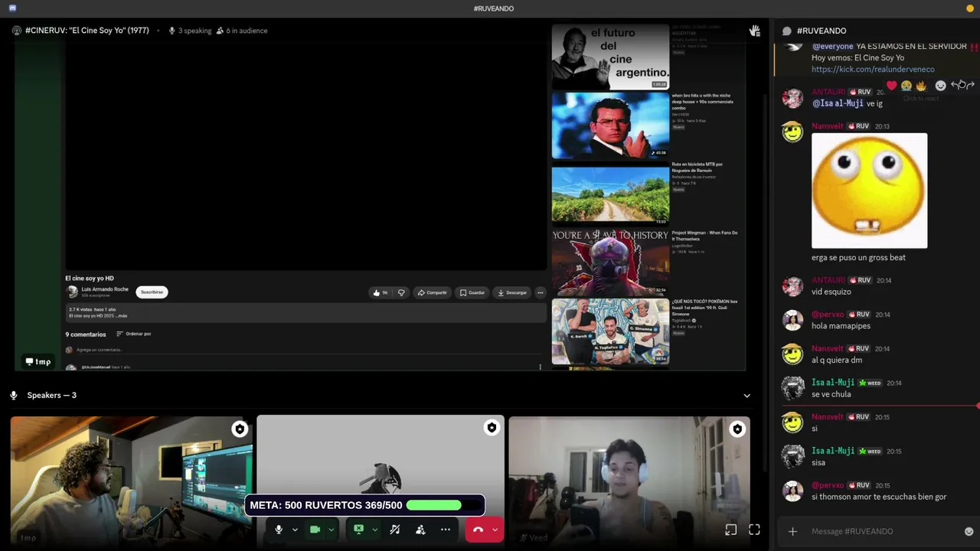
Task: Expand the video description with ...más
Action: coord(120,315)
